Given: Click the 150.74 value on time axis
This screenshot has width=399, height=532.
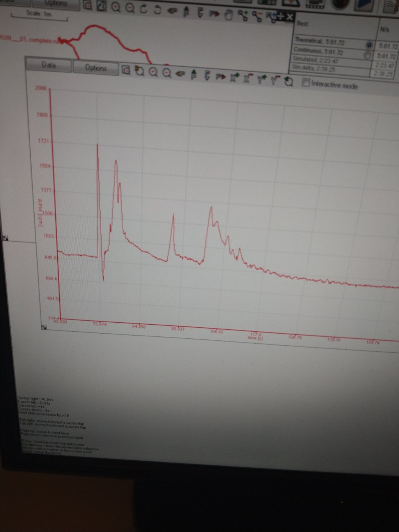Looking at the screenshot, I should point(373,343).
